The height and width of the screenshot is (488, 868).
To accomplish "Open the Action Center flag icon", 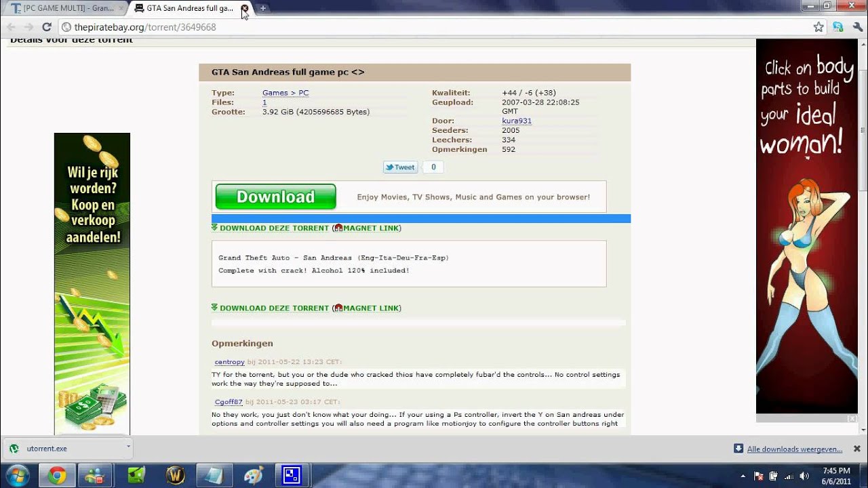I will click(759, 476).
